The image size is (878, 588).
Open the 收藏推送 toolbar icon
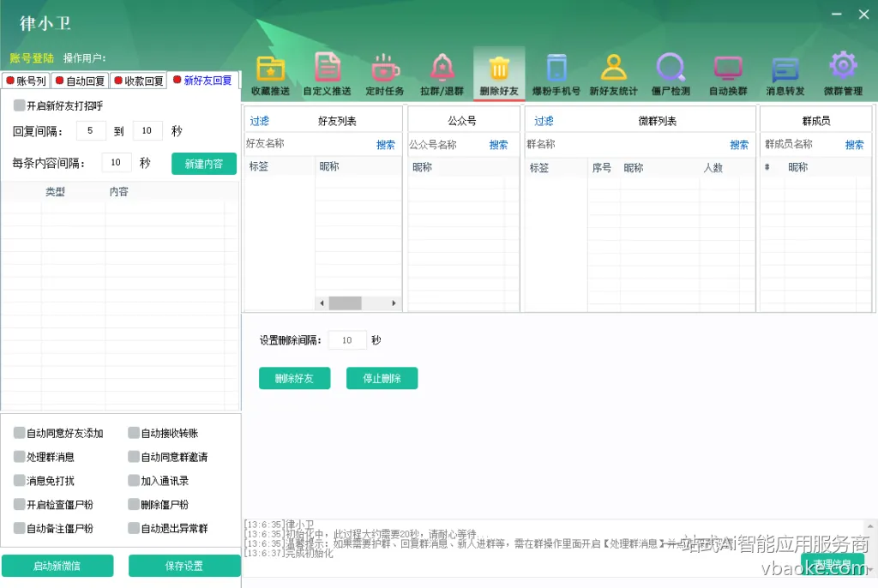tap(270, 75)
